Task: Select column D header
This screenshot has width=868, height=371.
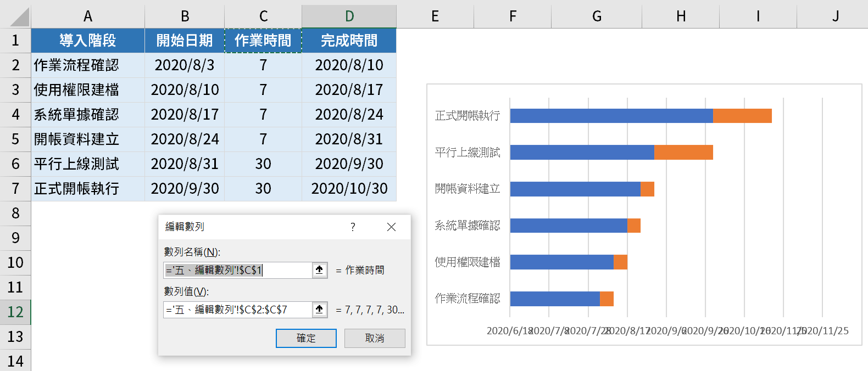Action: point(349,16)
